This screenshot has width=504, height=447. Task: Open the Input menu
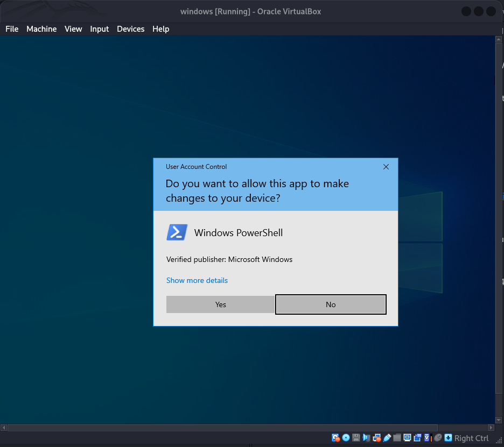click(99, 29)
